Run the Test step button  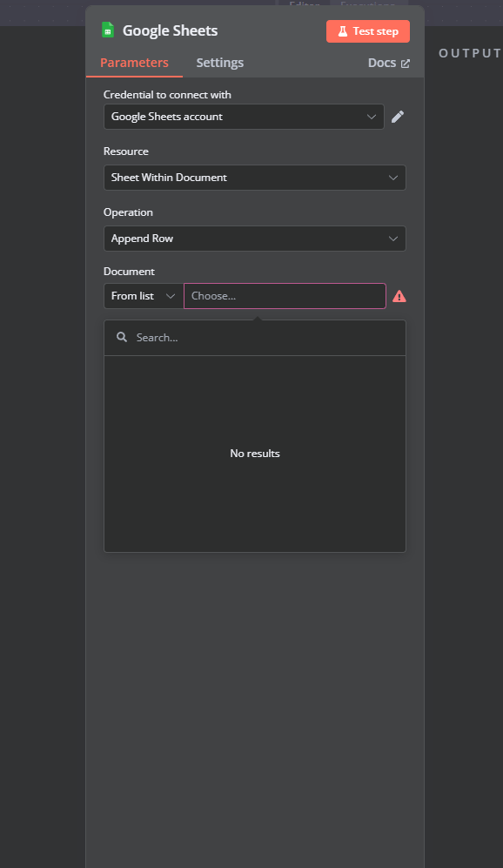(368, 31)
